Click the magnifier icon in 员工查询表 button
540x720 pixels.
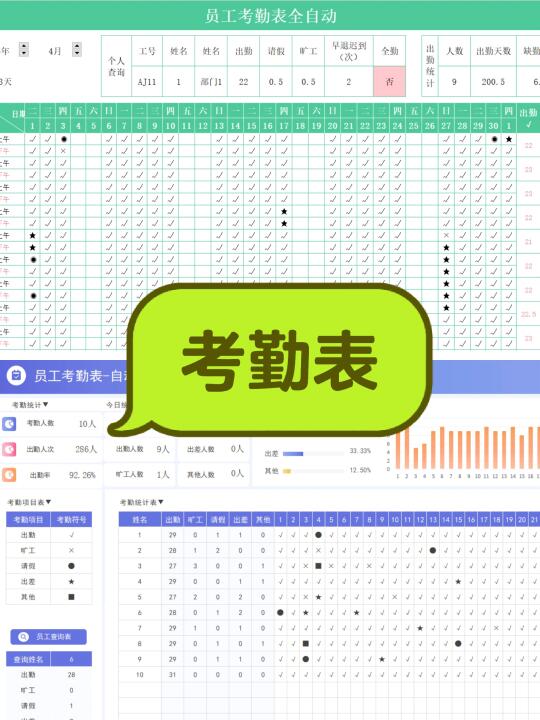(x=23, y=636)
